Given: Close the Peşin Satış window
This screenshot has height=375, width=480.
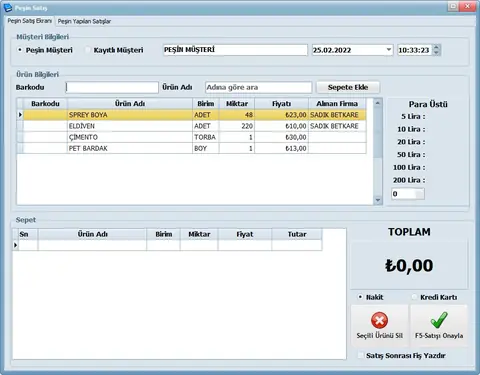Looking at the screenshot, I should tap(468, 7).
